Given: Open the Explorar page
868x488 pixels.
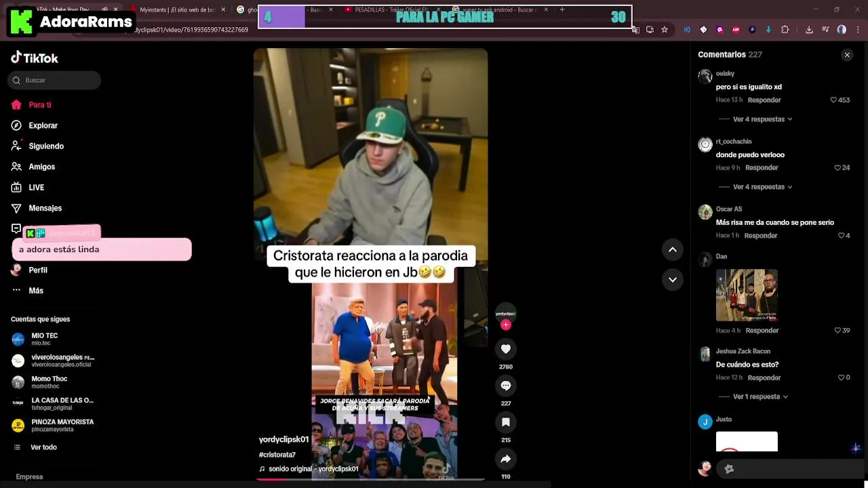Looking at the screenshot, I should (x=35, y=125).
